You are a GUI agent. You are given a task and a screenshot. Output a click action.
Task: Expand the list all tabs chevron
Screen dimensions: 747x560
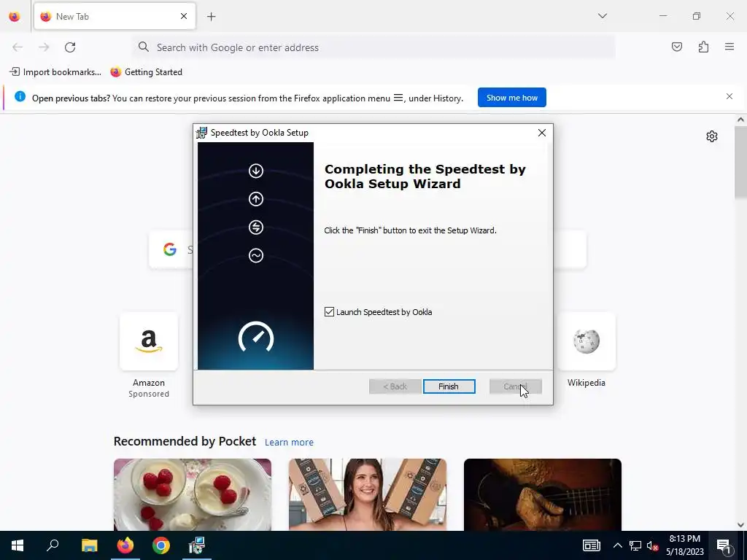(602, 16)
